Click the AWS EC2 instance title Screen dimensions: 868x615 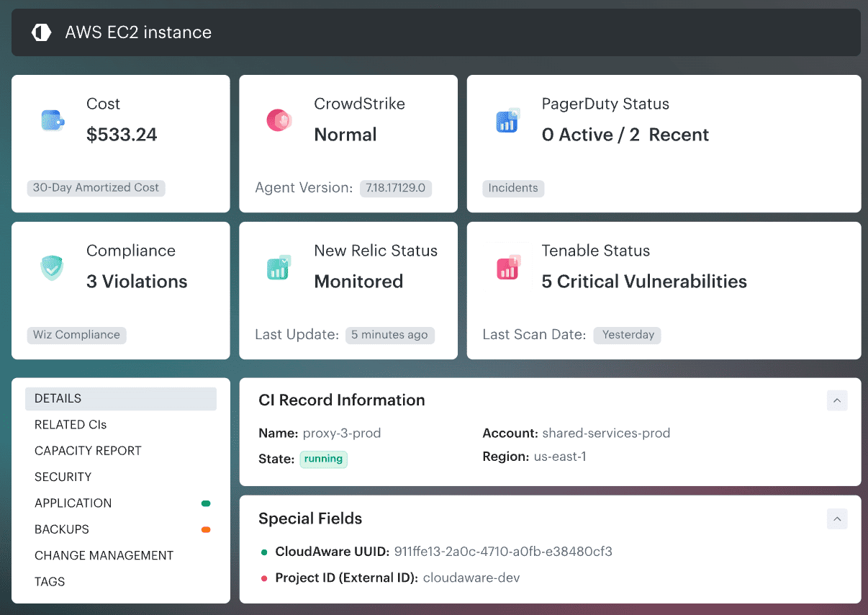138,32
